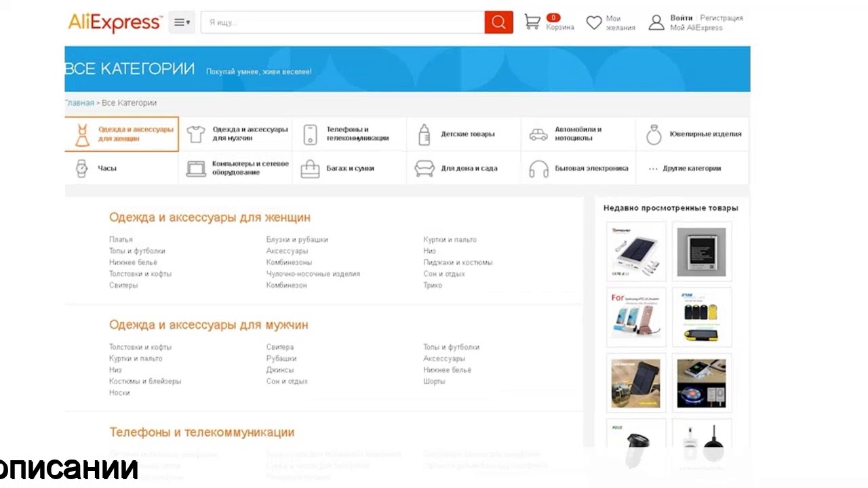The width and height of the screenshot is (868, 488).
Task: Click the AliExpress logo
Action: pyautogui.click(x=115, y=22)
